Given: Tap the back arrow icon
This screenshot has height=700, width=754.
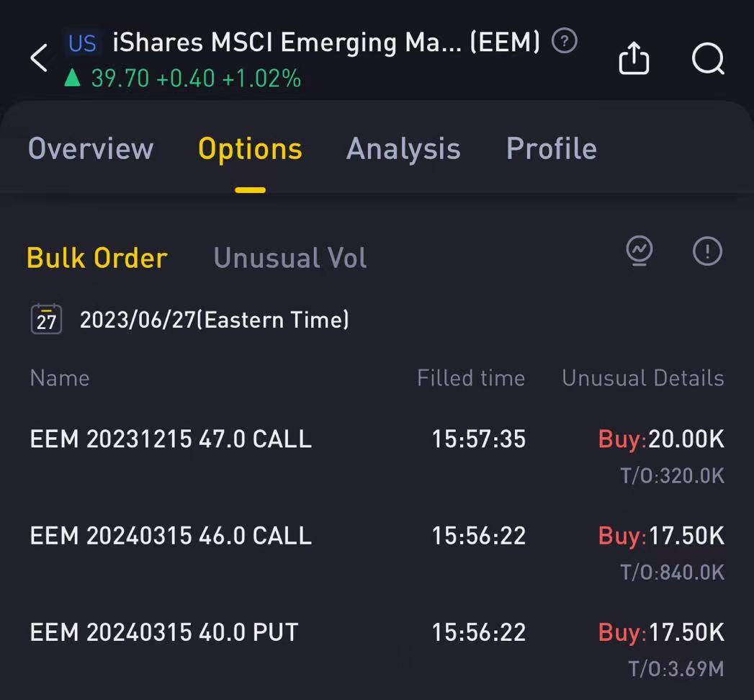Looking at the screenshot, I should pos(39,58).
